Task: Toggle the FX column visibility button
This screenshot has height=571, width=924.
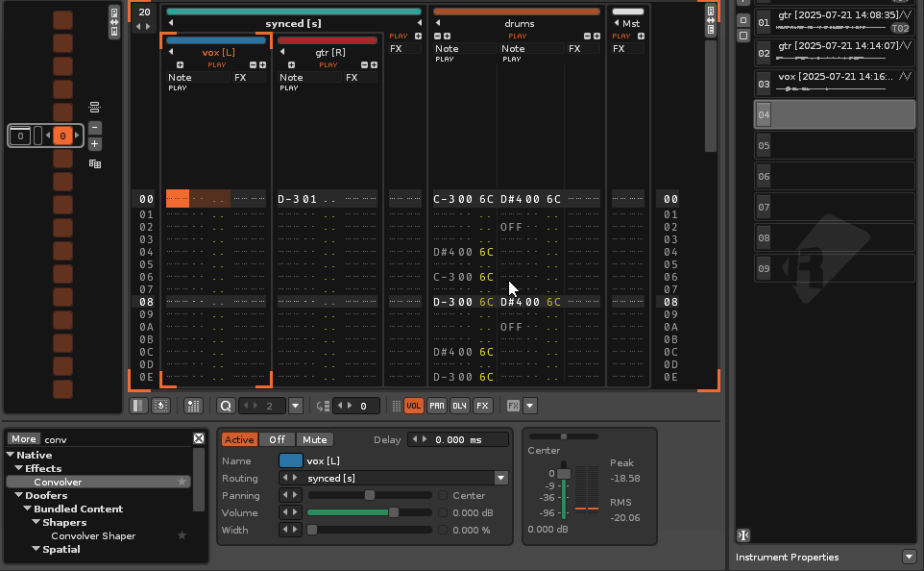Action: [482, 406]
